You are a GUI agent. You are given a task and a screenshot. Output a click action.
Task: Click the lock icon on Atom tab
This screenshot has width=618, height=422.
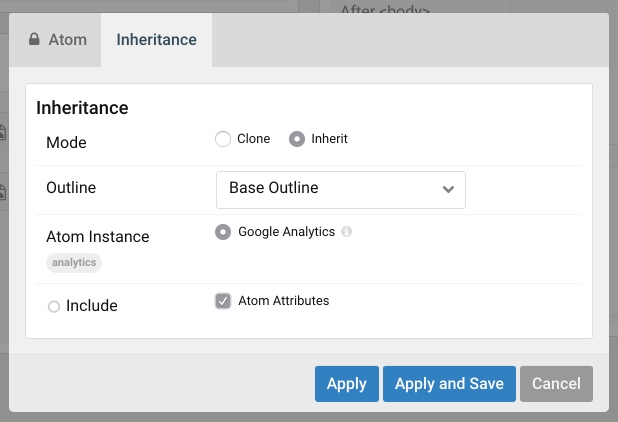[35, 41]
